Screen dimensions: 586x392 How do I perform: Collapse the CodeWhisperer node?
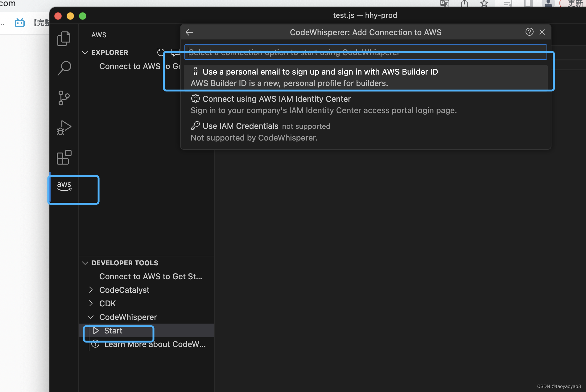click(x=91, y=317)
